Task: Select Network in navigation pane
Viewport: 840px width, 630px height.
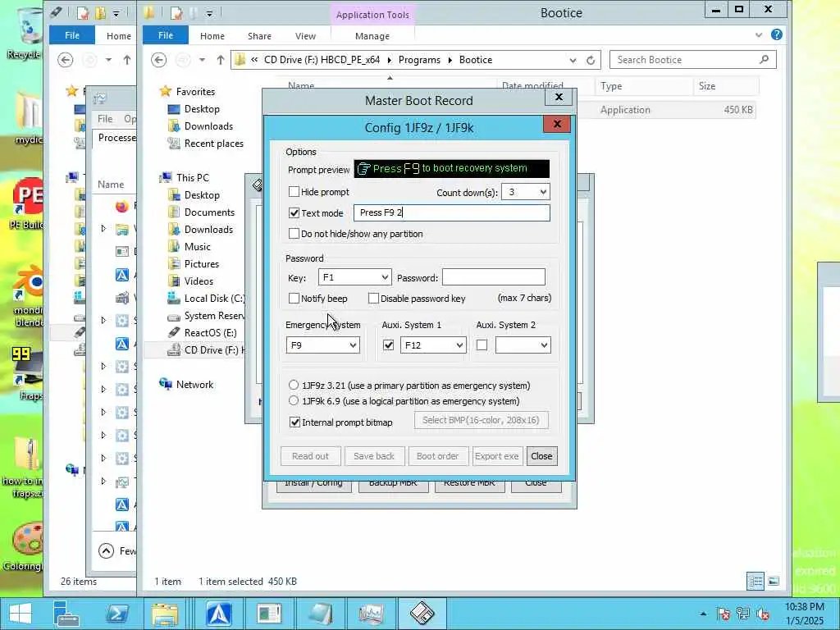Action: point(194,385)
